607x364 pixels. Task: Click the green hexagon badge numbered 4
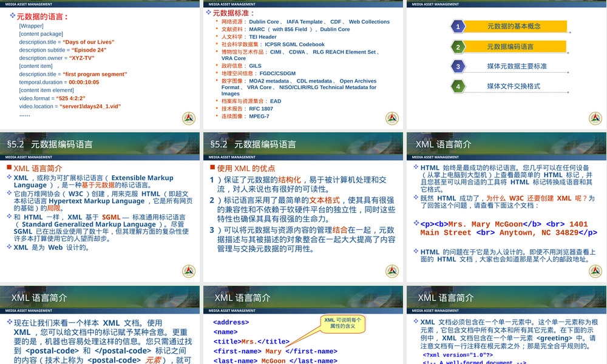458,86
